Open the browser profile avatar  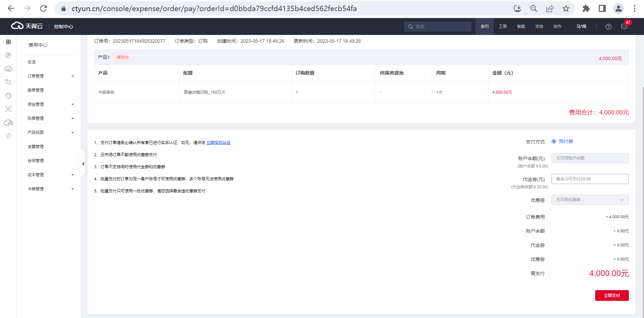pyautogui.click(x=618, y=8)
